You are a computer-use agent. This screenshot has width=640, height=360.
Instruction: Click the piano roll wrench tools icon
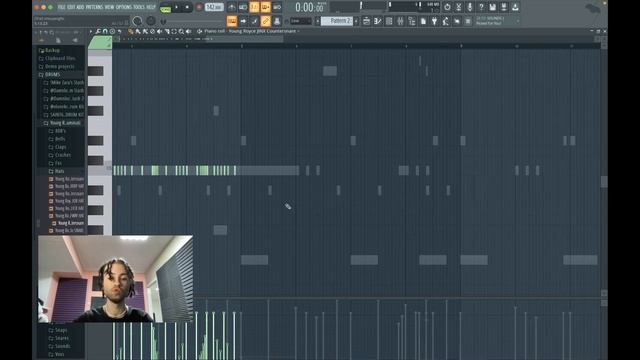[98, 31]
